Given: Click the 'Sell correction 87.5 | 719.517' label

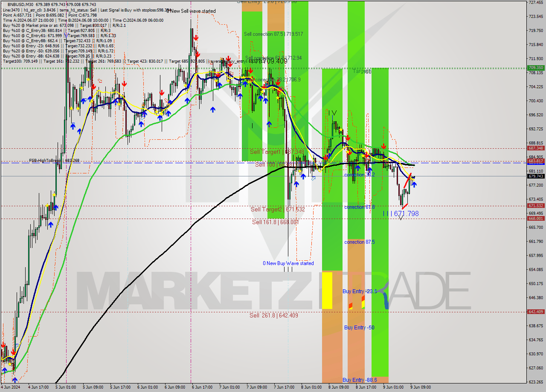Looking at the screenshot, I should pyautogui.click(x=273, y=34).
